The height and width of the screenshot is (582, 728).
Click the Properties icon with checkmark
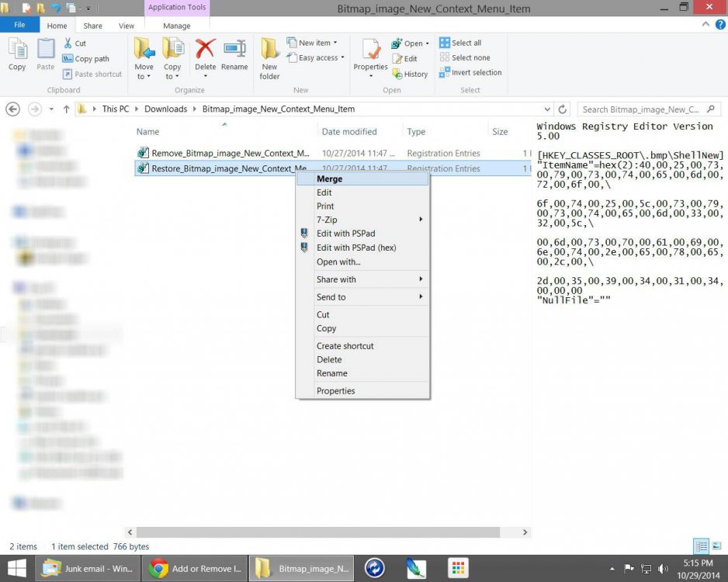(x=370, y=50)
